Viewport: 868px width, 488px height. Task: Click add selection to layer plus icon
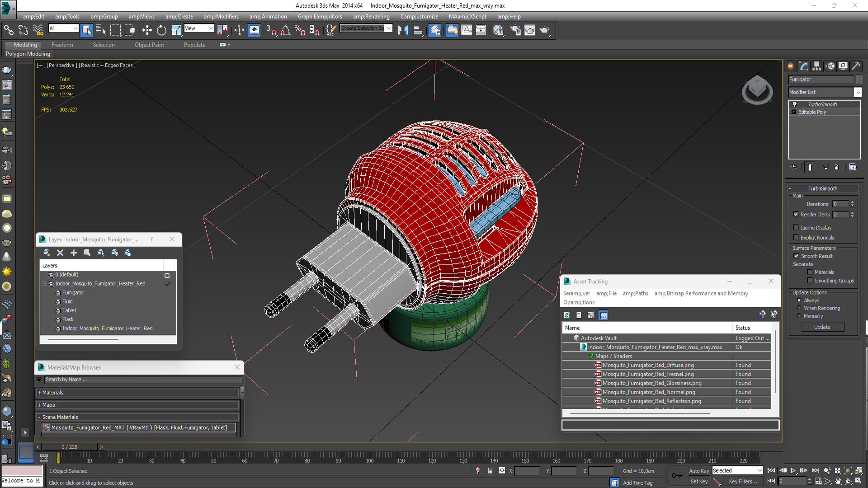point(74,253)
